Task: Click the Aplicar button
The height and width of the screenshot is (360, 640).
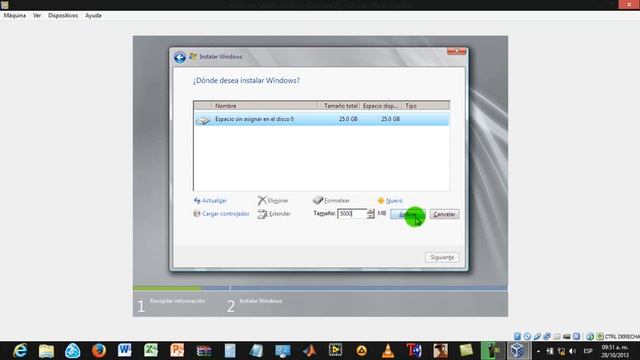Action: pos(408,214)
